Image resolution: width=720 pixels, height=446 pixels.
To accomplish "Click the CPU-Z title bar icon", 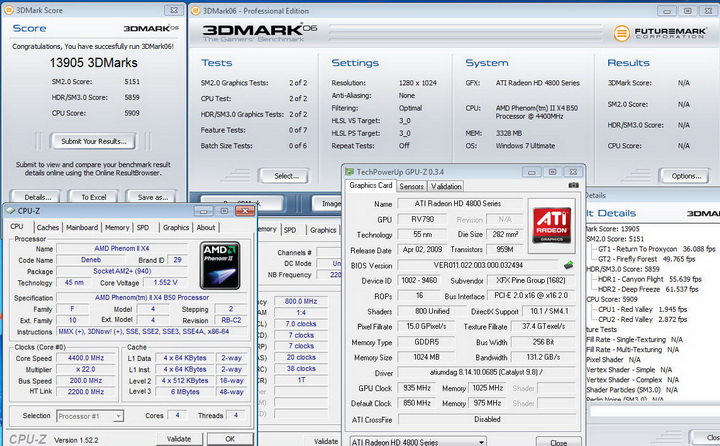I will click(10, 211).
